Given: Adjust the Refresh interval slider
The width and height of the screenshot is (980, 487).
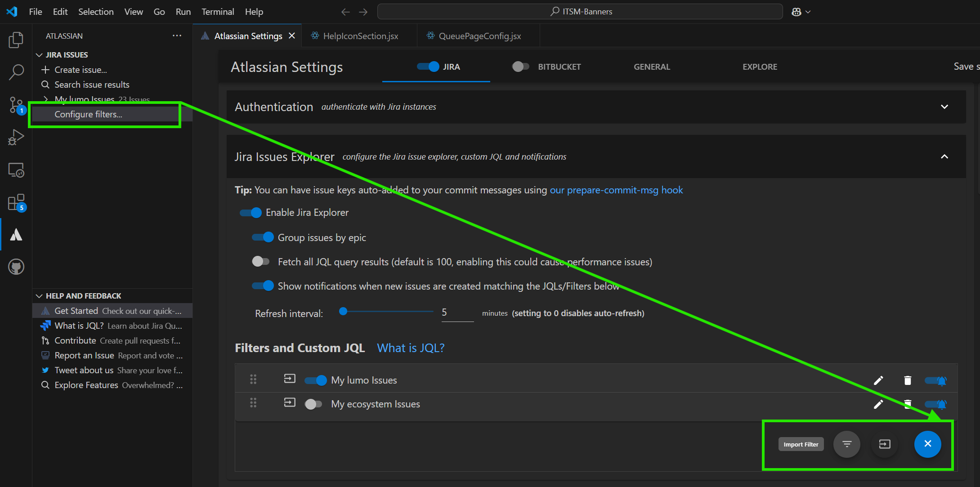Looking at the screenshot, I should [x=344, y=311].
